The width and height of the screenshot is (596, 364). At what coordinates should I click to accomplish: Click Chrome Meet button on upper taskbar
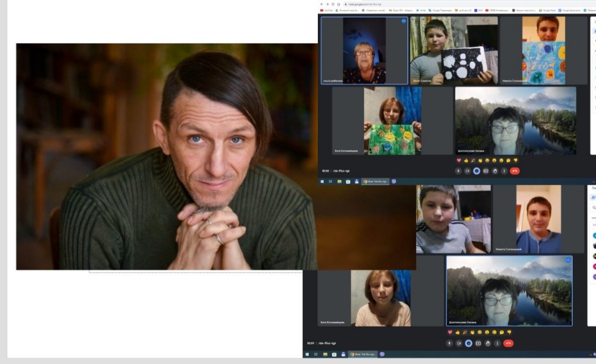[375, 181]
